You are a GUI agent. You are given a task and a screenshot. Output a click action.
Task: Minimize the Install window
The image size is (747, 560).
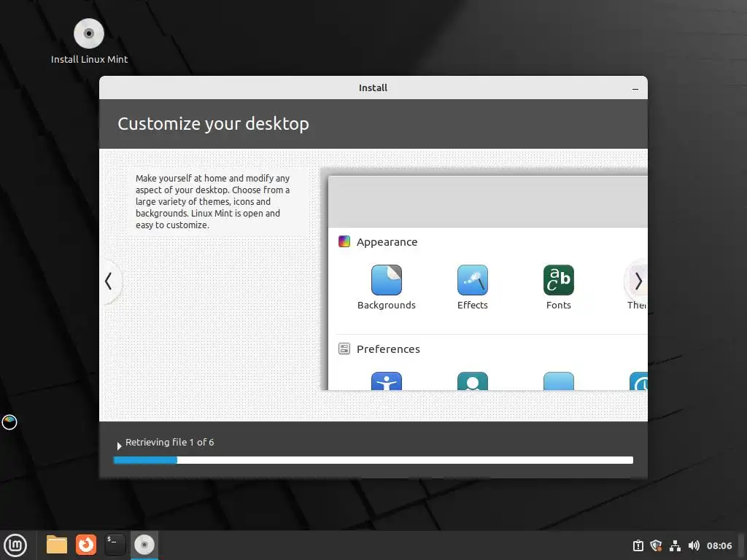[x=635, y=88]
